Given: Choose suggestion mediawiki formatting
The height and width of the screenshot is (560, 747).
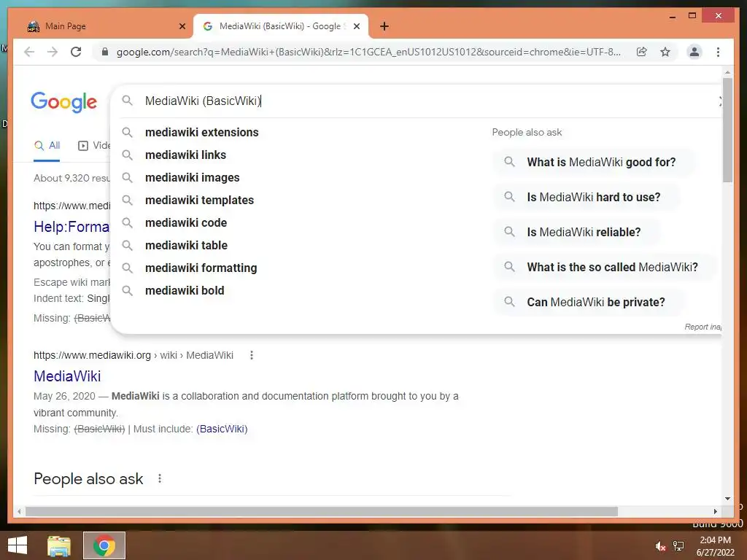Looking at the screenshot, I should [x=201, y=268].
